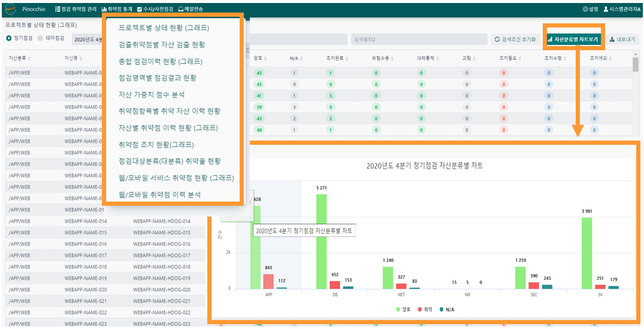Open 점검영역별 점검결과 현황 menu entry

(x=158, y=78)
